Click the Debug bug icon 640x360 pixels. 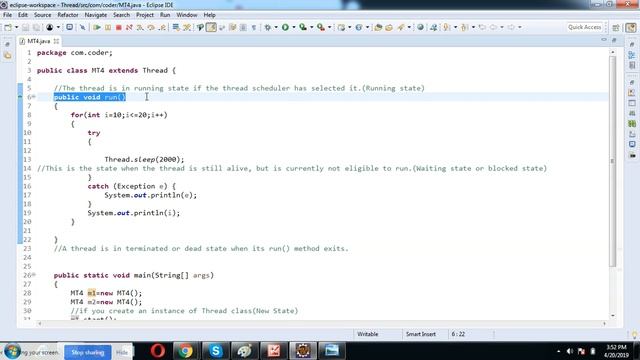coord(267,27)
